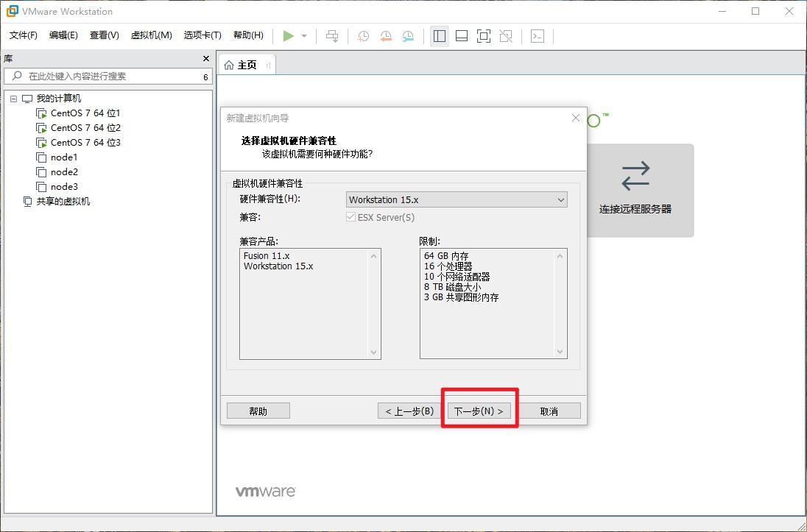Collapse the 我的计算机 tree node
Viewport: 807px width, 532px height.
(13, 99)
